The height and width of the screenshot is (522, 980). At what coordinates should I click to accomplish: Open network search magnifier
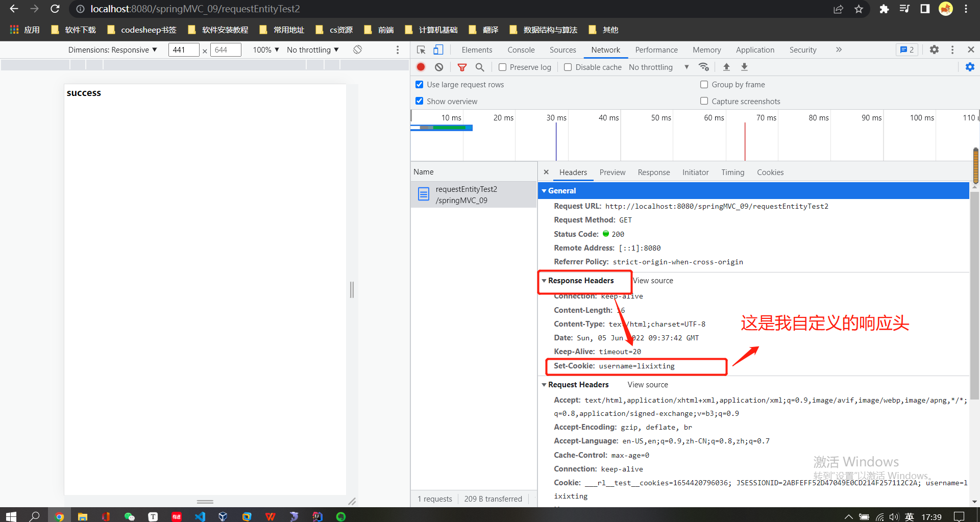480,67
